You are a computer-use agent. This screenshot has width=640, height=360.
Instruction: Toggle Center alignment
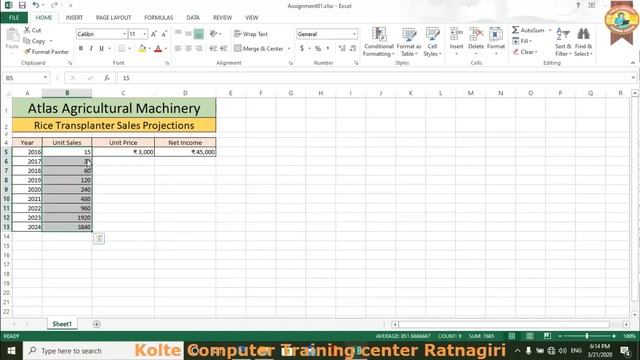(188, 49)
